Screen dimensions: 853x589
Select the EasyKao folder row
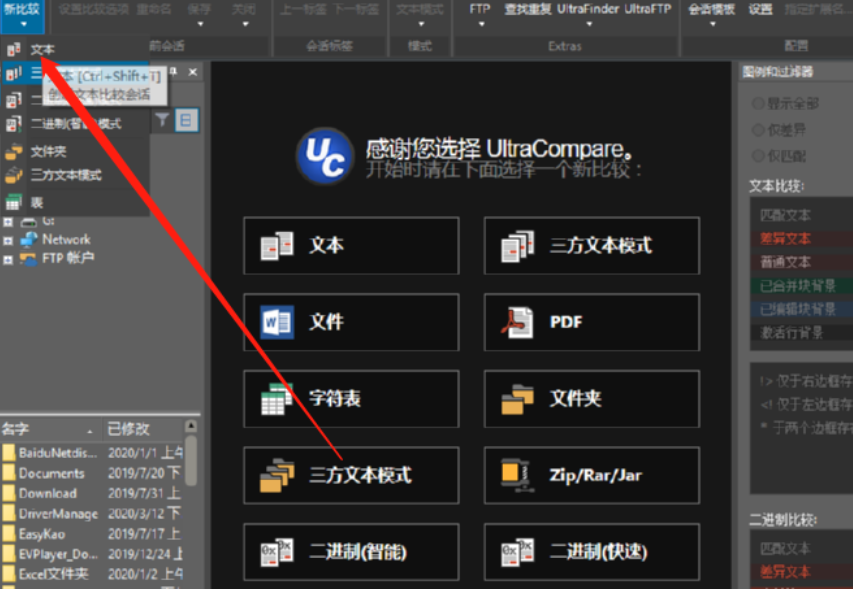point(92,534)
